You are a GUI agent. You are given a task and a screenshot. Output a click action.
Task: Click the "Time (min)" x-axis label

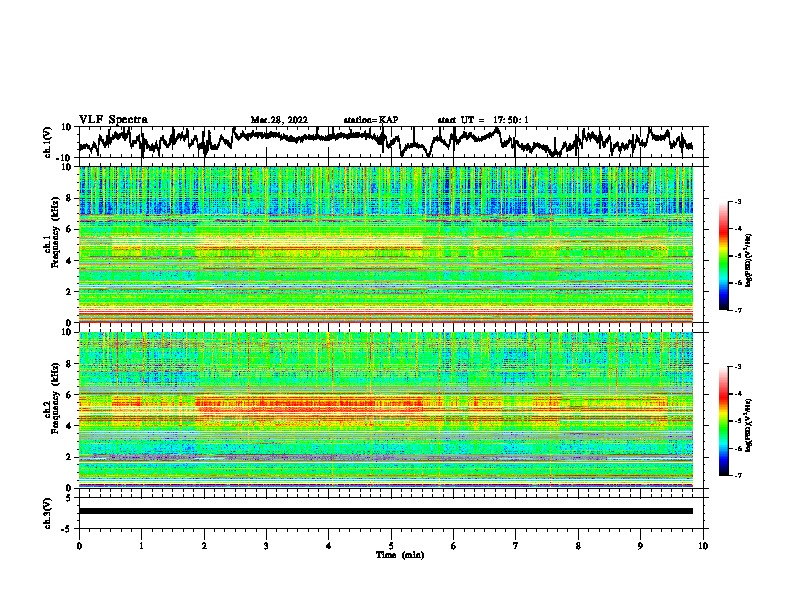[x=400, y=555]
